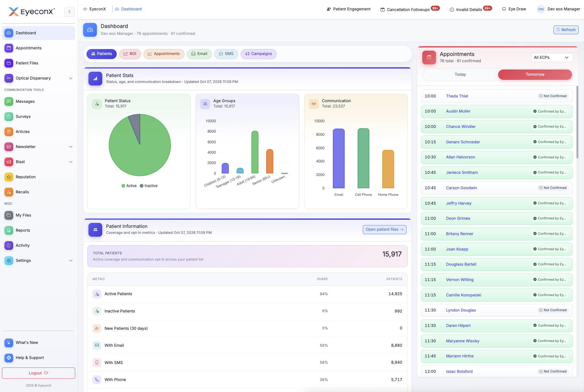Toggle the Inactive legend in pie chart
The height and width of the screenshot is (392, 584).
click(149, 186)
